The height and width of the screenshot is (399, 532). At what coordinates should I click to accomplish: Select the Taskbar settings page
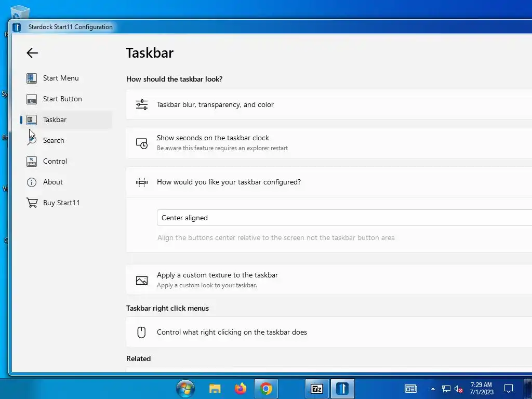pyautogui.click(x=66, y=120)
